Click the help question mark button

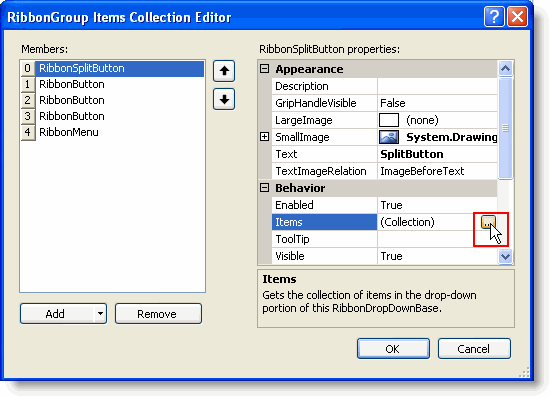point(494,16)
